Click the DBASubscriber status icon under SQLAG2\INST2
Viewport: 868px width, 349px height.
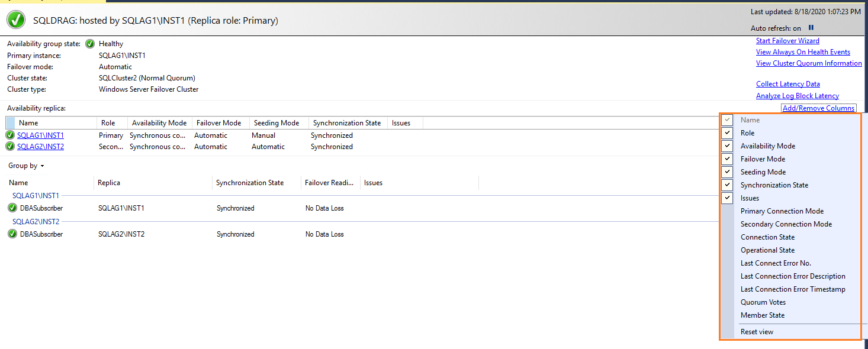pyautogui.click(x=12, y=234)
